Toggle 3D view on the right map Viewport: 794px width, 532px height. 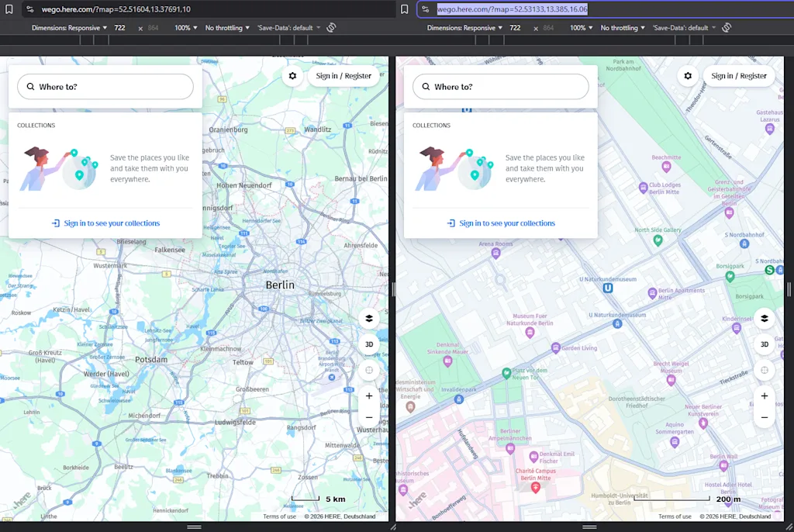pyautogui.click(x=765, y=344)
